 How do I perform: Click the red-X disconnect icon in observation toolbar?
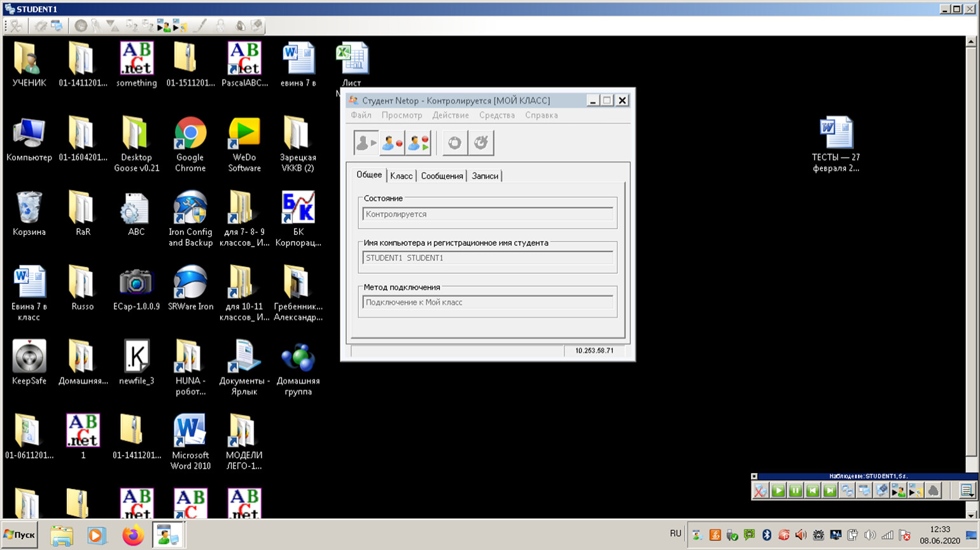click(x=760, y=491)
